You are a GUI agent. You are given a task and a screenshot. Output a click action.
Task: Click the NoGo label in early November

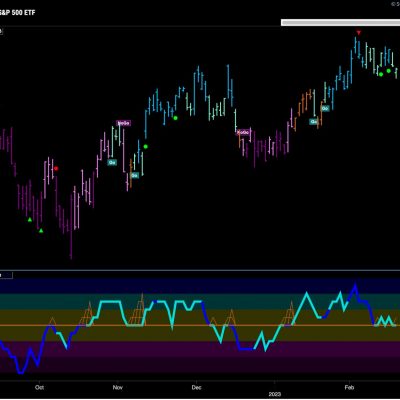pos(123,123)
